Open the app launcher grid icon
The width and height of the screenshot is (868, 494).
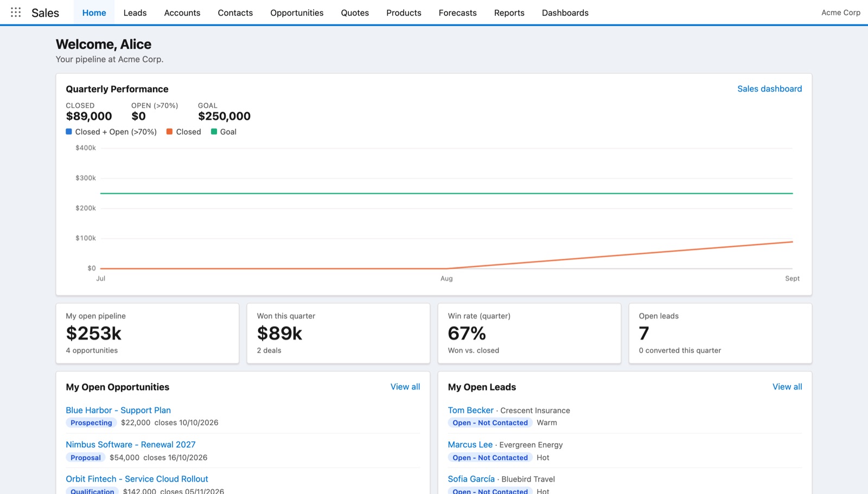click(x=16, y=12)
